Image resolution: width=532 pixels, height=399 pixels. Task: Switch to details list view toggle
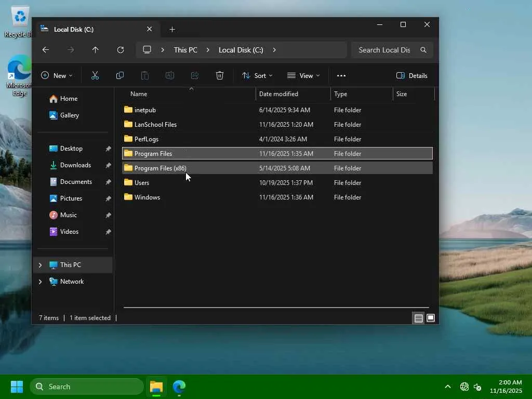click(x=418, y=318)
